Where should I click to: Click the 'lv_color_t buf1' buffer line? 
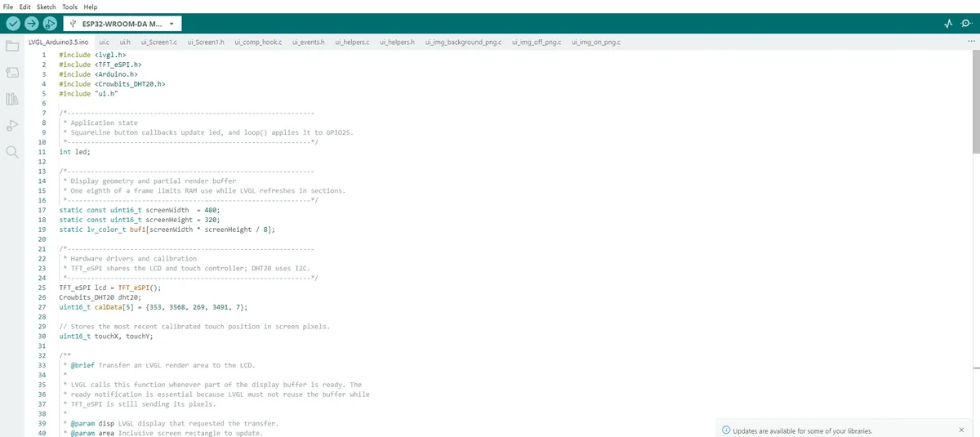point(167,230)
